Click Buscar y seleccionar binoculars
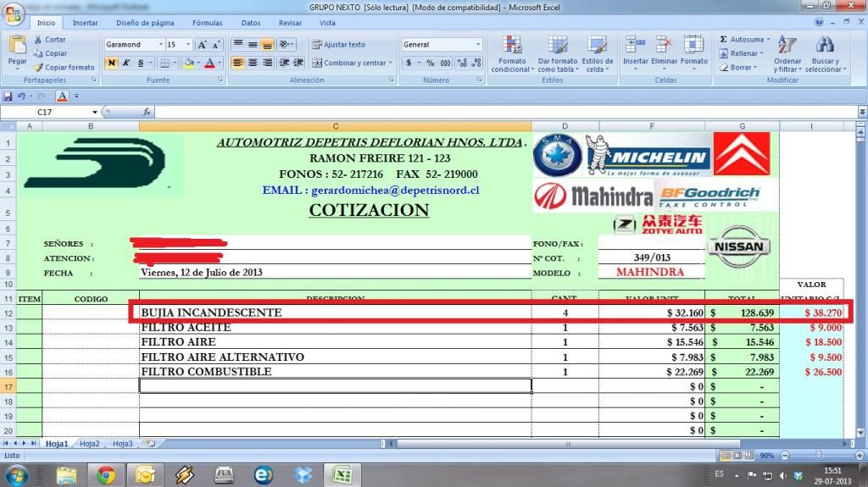868x487 pixels. [x=825, y=45]
